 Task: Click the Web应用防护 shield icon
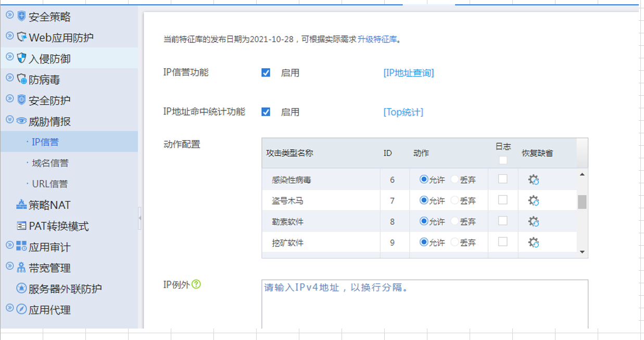pos(21,37)
